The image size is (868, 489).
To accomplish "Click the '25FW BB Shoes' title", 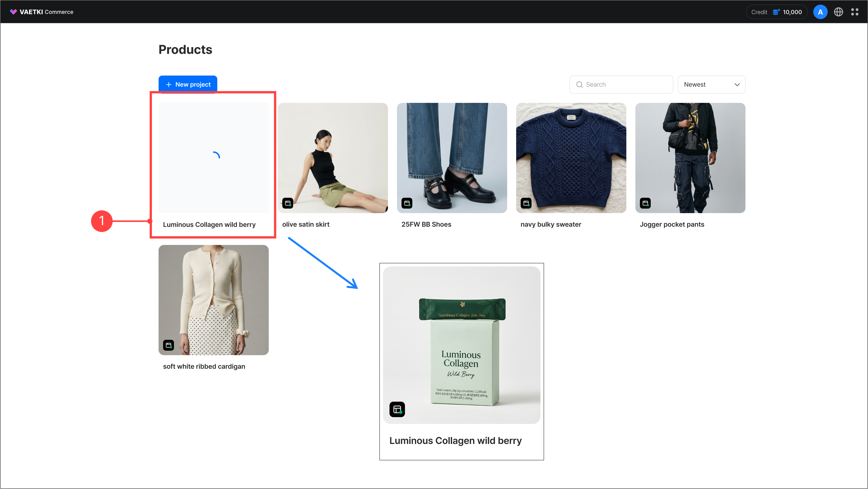I will click(x=426, y=224).
